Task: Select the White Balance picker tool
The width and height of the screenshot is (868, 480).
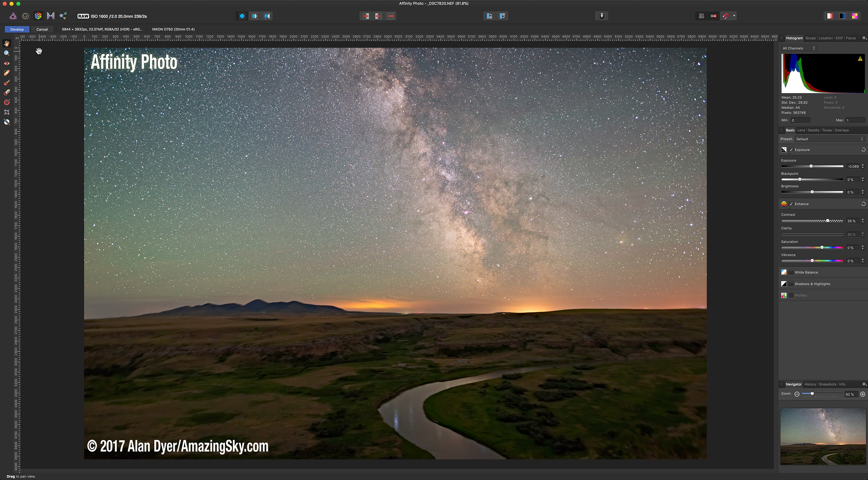Action: click(6, 122)
